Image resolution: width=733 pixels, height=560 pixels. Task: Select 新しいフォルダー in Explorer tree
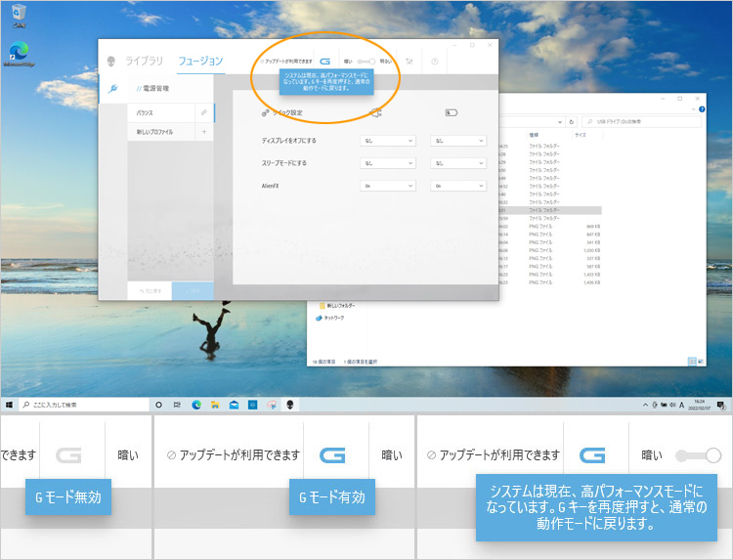coord(337,306)
